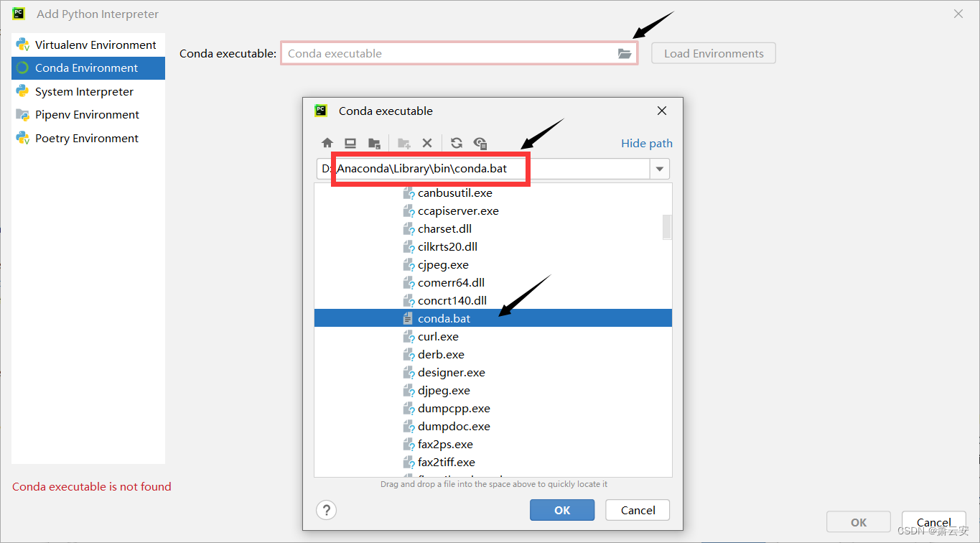Click the PyCharm icon in Add Python Interpreter title

(x=19, y=14)
